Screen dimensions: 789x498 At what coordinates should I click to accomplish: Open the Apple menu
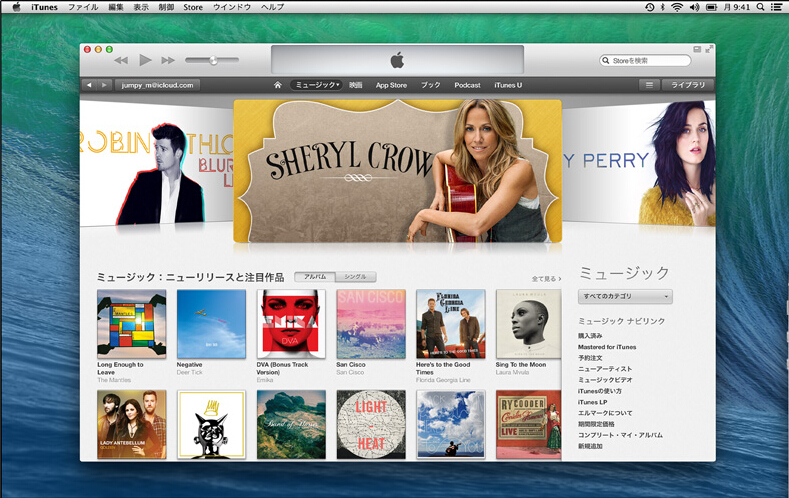(16, 7)
